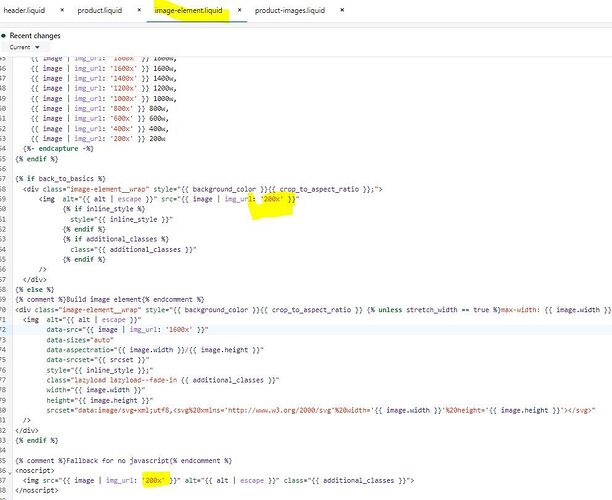Click the opening <noscript> tag line
The width and height of the screenshot is (612, 500).
click(x=35, y=471)
